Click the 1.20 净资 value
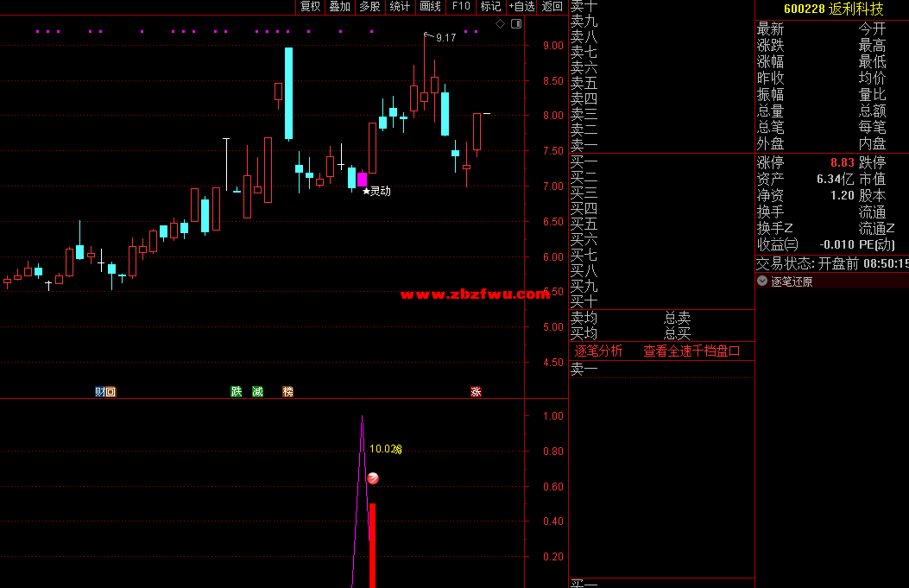The image size is (909, 588). coord(842,195)
